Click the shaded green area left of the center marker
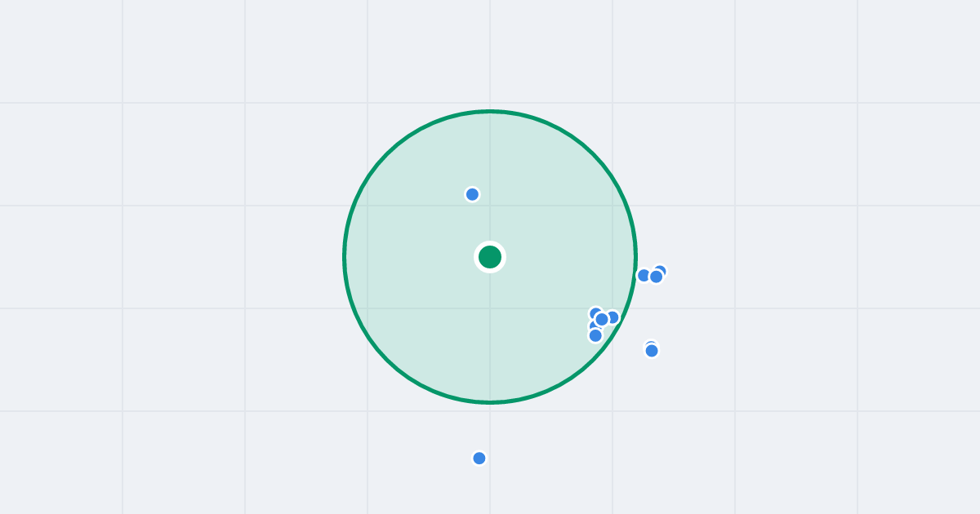This screenshot has width=980, height=514. [x=408, y=257]
